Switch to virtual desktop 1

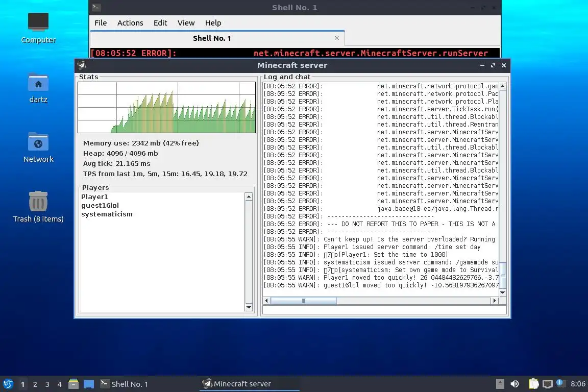tap(23, 384)
